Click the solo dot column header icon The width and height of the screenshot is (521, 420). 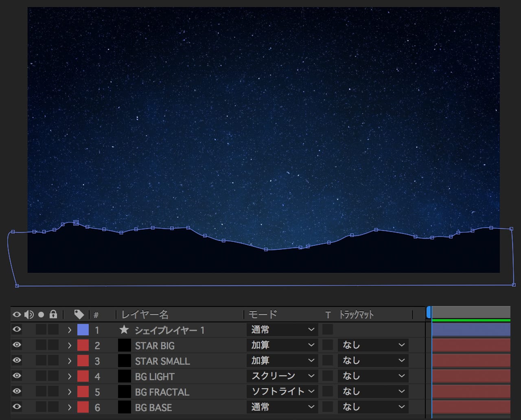click(x=41, y=315)
